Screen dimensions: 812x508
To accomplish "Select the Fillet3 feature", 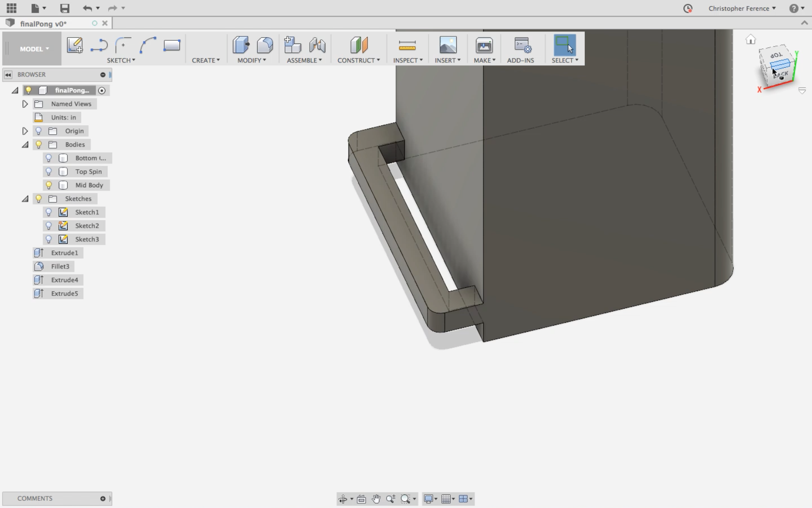I will coord(54,267).
